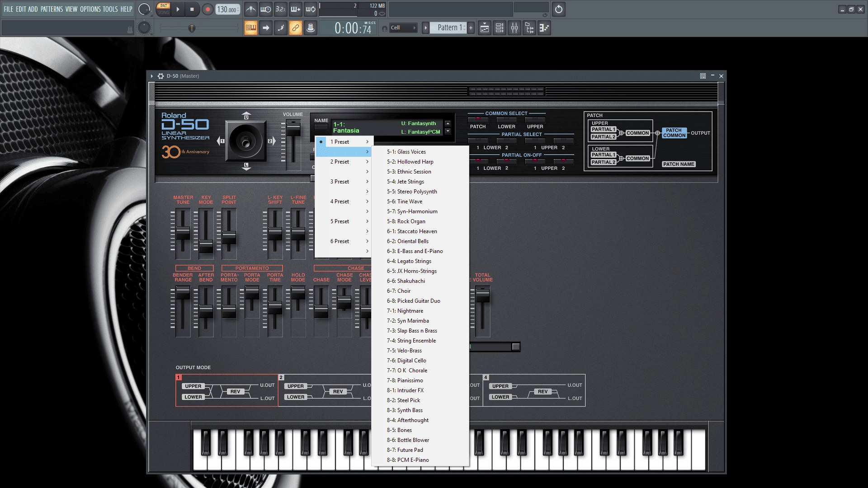
Task: Enable wait for input to start playing
Action: (266, 9)
